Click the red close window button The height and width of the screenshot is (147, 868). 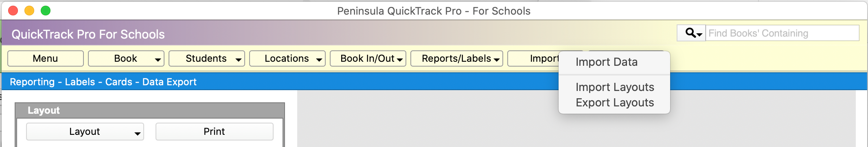tap(13, 11)
